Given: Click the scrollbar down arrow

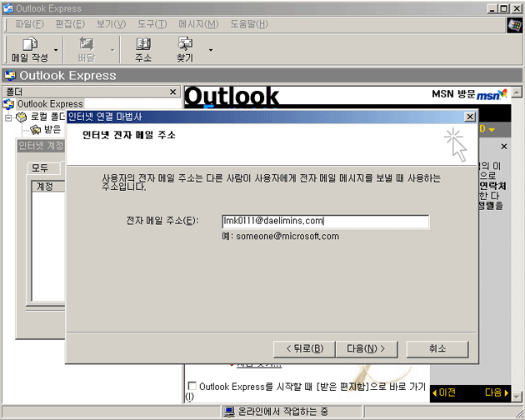Looking at the screenshot, I should (x=517, y=397).
